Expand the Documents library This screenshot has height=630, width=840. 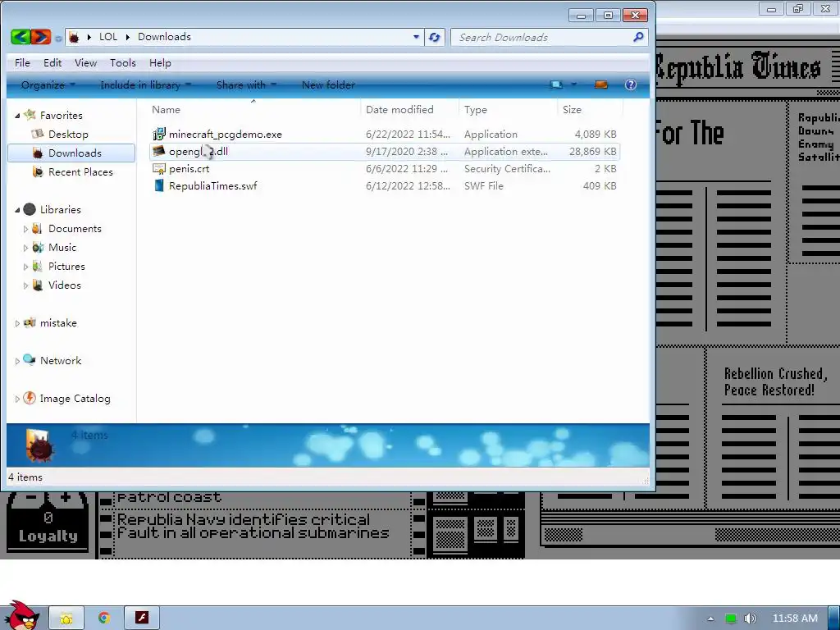click(x=25, y=229)
